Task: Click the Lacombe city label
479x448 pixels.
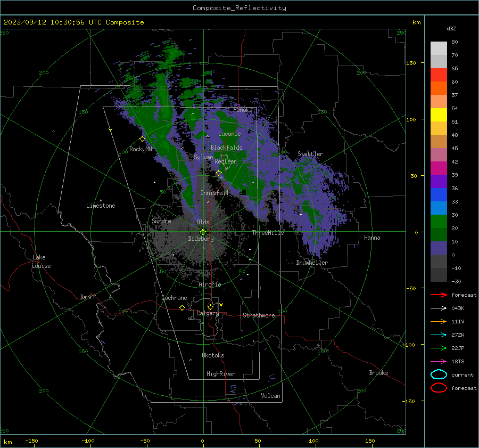Action: 229,134
